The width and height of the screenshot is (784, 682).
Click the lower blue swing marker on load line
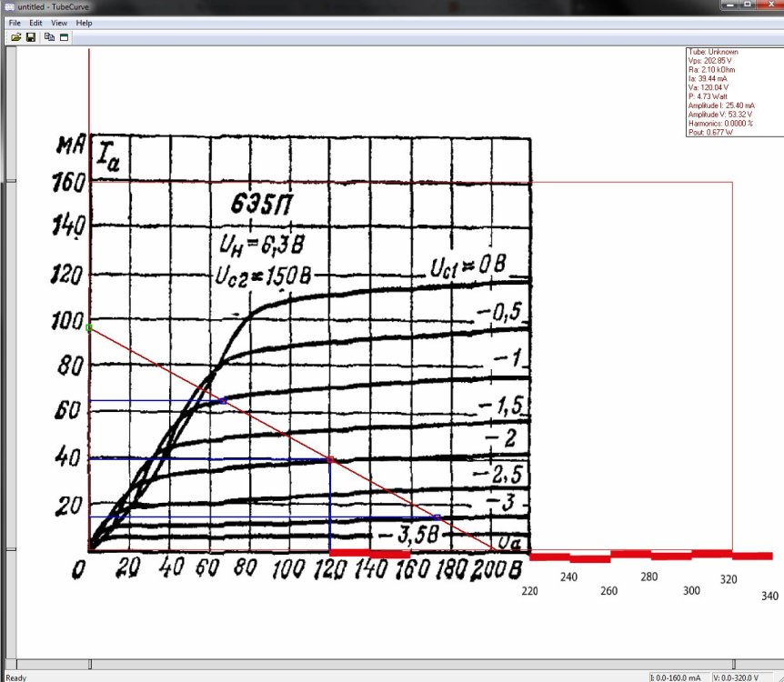click(x=437, y=517)
